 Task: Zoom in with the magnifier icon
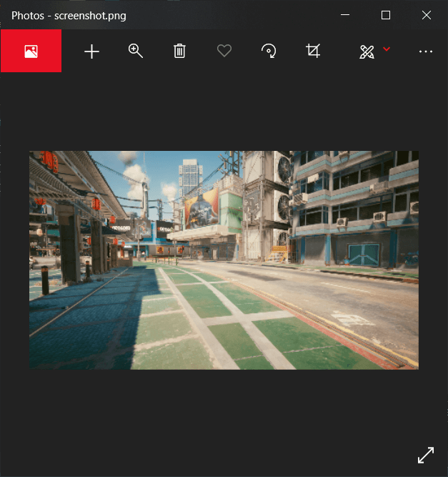pyautogui.click(x=136, y=51)
